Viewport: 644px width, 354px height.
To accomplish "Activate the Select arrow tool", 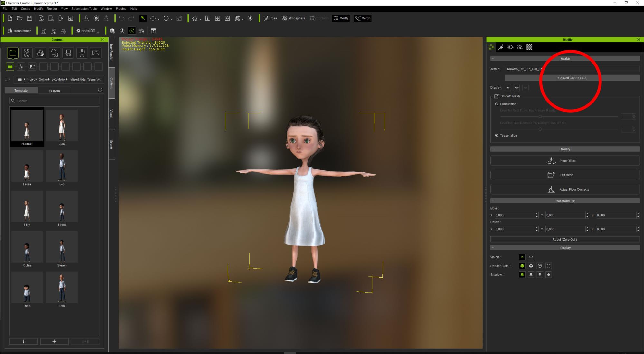I will coord(143,18).
